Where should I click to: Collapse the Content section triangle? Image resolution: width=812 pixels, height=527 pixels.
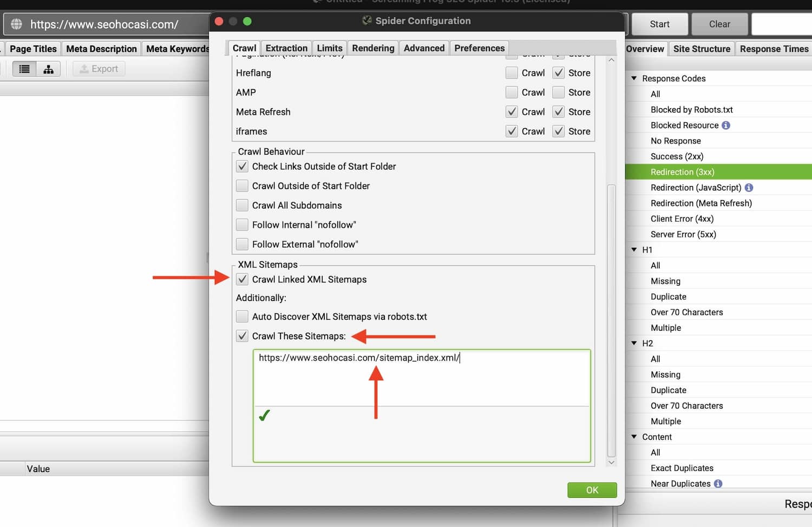pyautogui.click(x=634, y=437)
